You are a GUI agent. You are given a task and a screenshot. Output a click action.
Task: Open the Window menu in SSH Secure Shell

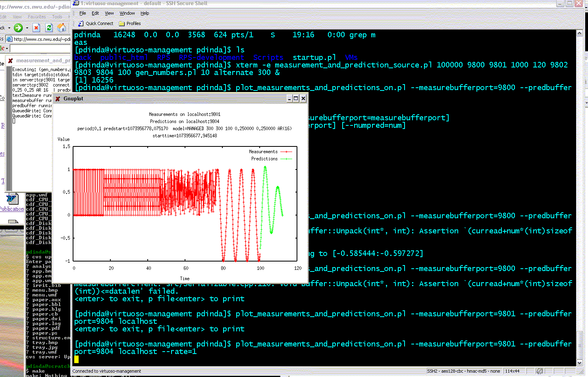point(127,13)
